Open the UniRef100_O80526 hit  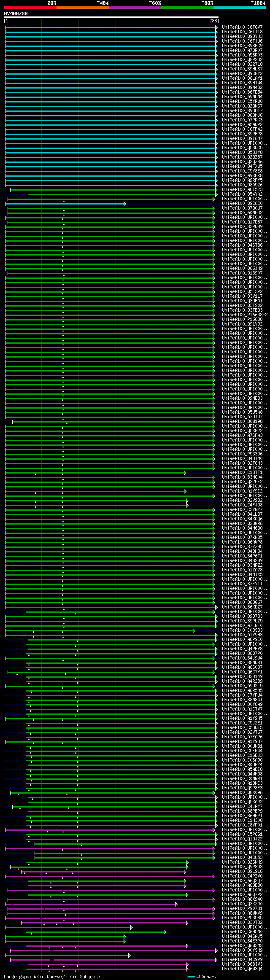(x=242, y=185)
